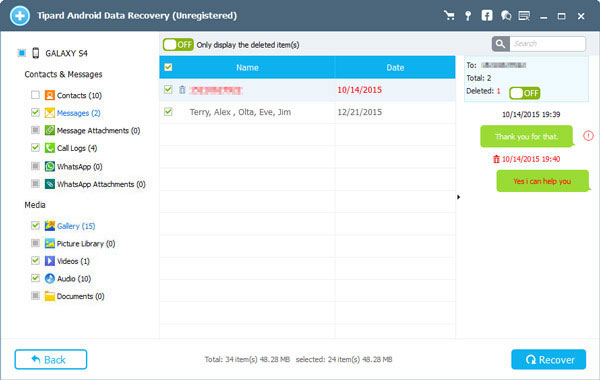Click the Tipard plus logo icon

20,16
